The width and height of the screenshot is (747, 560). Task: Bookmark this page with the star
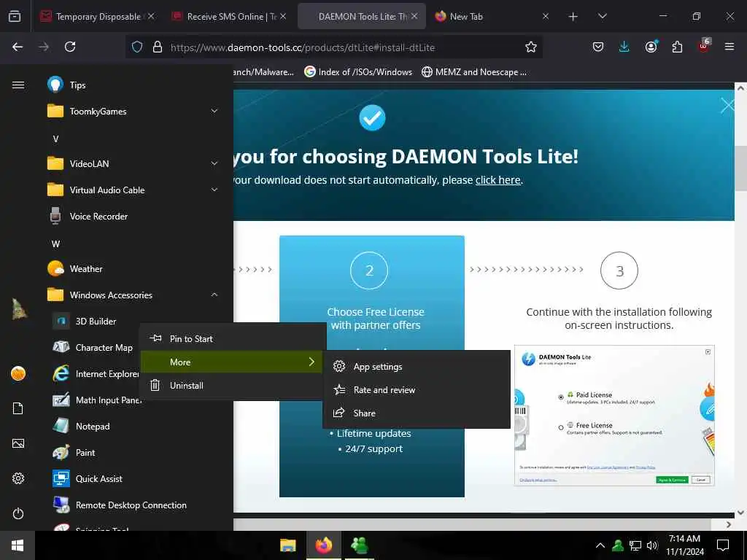click(x=531, y=47)
